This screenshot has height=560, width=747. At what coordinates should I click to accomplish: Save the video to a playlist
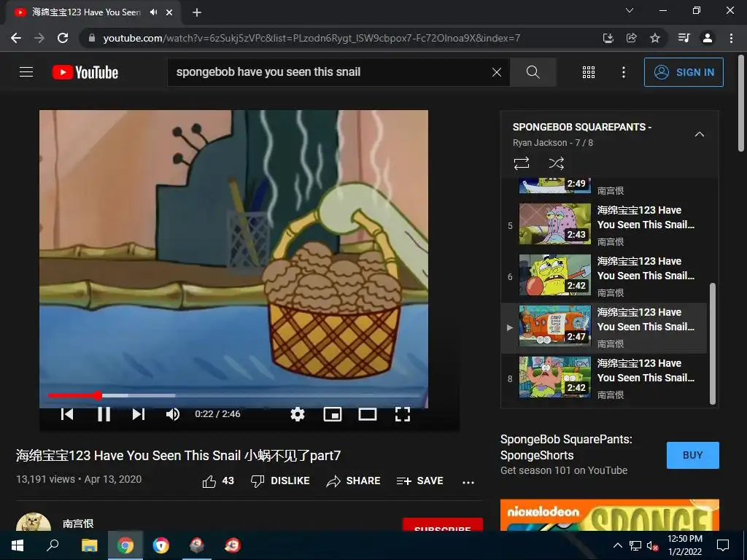coord(419,481)
